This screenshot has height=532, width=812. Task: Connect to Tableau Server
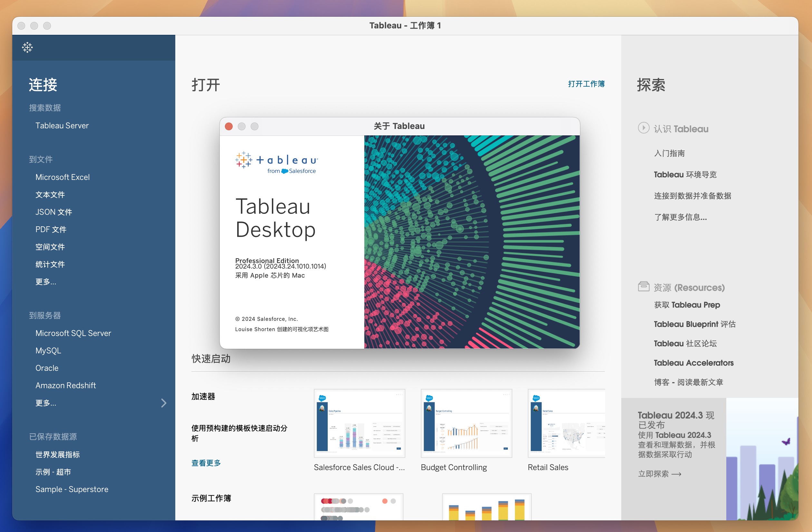[62, 126]
